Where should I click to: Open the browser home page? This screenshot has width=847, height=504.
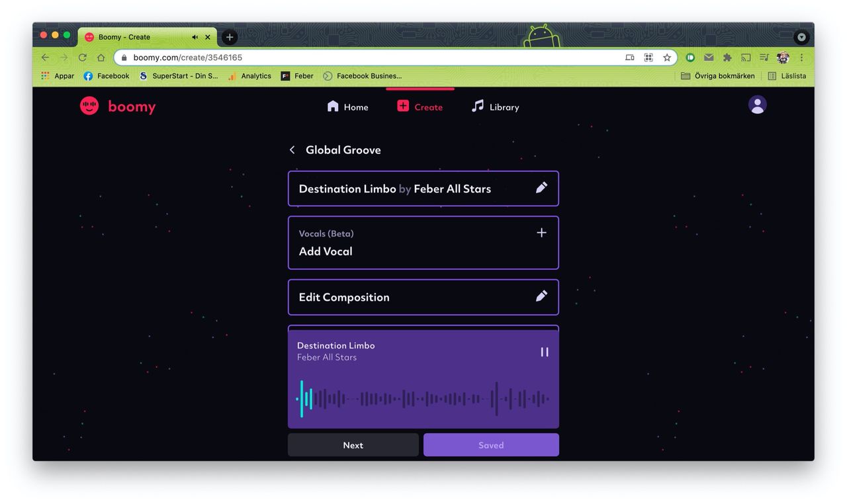tap(101, 58)
